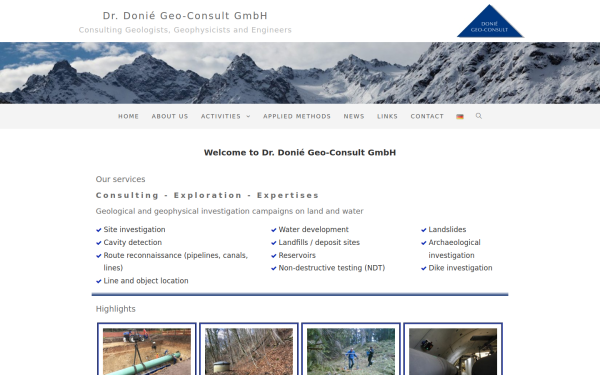
Task: Open the News menu item
Action: pos(354,116)
